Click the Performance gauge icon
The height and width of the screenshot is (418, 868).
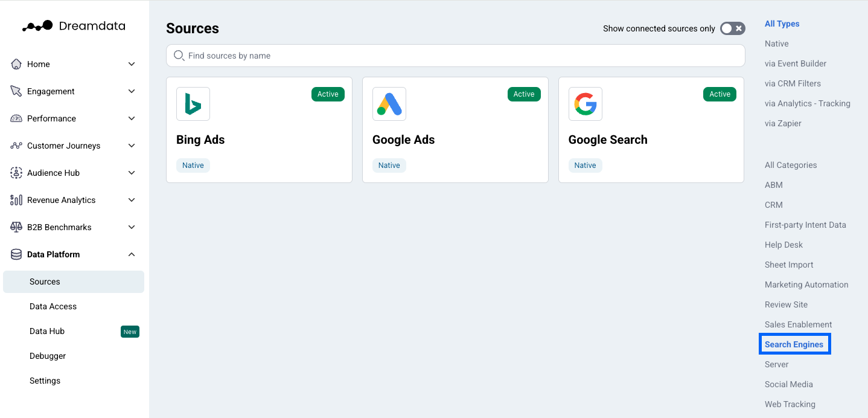16,118
